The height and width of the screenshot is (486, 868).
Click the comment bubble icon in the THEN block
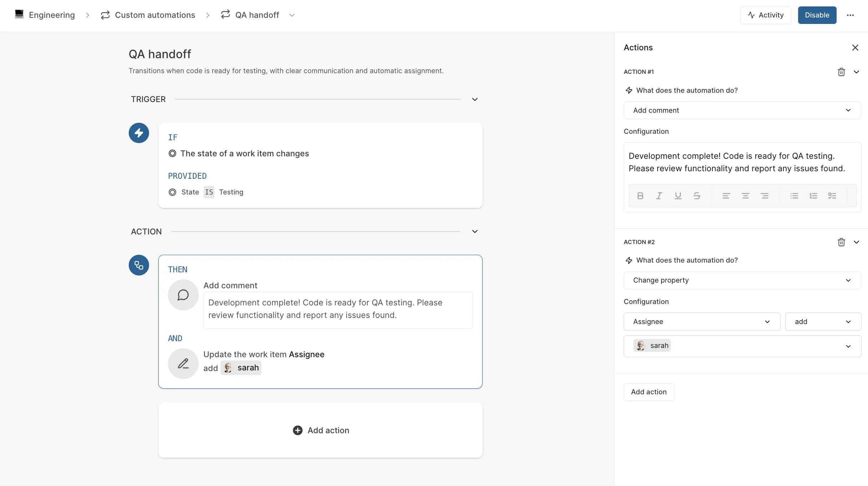[183, 295]
